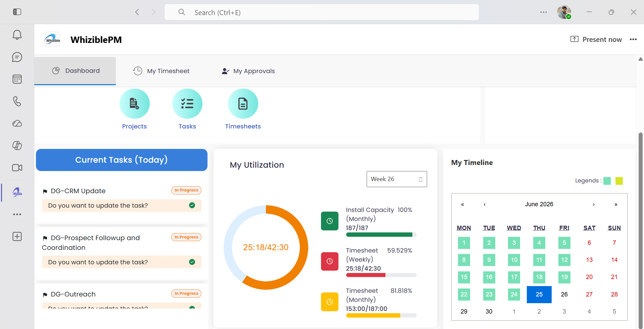644x329 pixels.
Task: Click the DG-CRM Update task title
Action: pyautogui.click(x=78, y=191)
